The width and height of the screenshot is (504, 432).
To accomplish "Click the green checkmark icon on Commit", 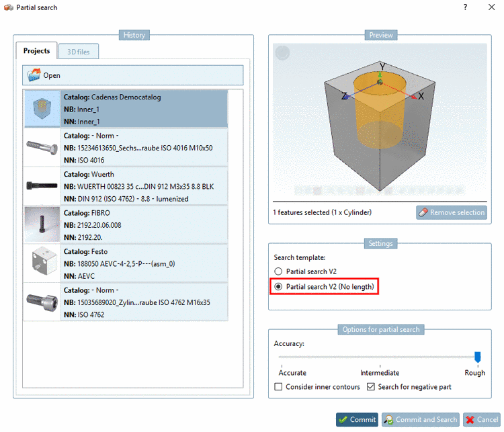I will pyautogui.click(x=343, y=419).
